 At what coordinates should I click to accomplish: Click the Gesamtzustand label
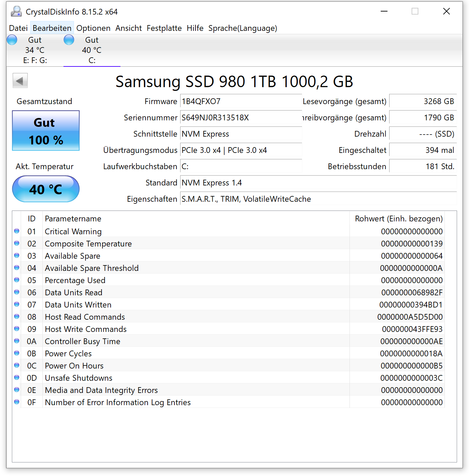44,101
